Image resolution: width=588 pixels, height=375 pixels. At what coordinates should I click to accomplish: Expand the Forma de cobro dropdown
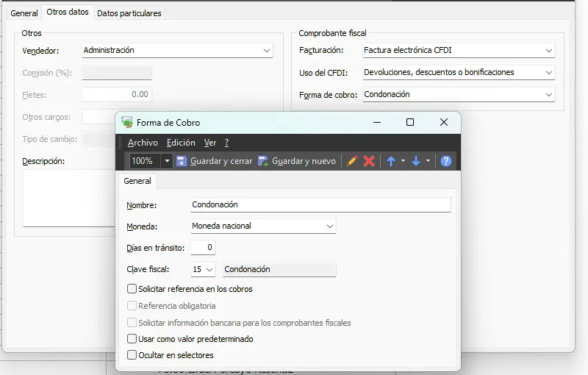(x=549, y=95)
